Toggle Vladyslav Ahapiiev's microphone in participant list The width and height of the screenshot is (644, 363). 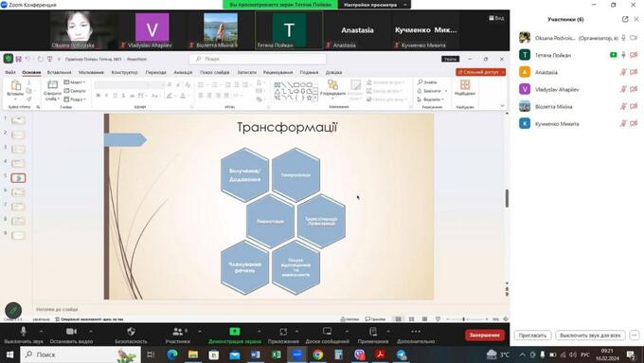[623, 89]
